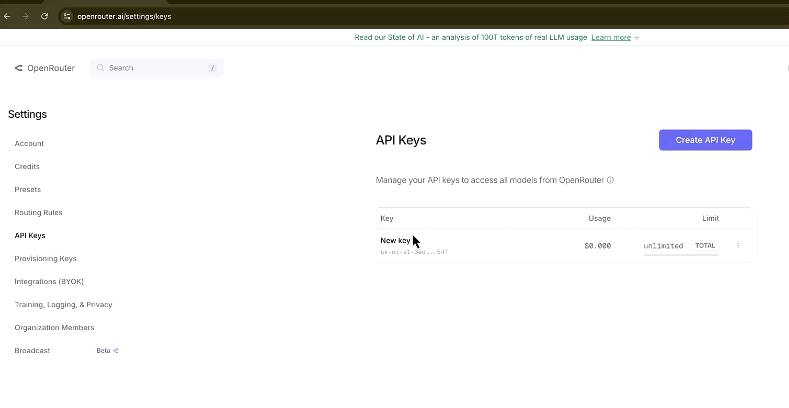Click the API Keys page heading
The height and width of the screenshot is (408, 789).
[x=401, y=140]
